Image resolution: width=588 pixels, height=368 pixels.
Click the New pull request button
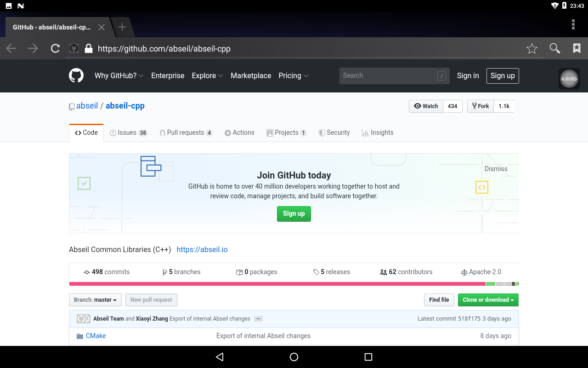[151, 300]
